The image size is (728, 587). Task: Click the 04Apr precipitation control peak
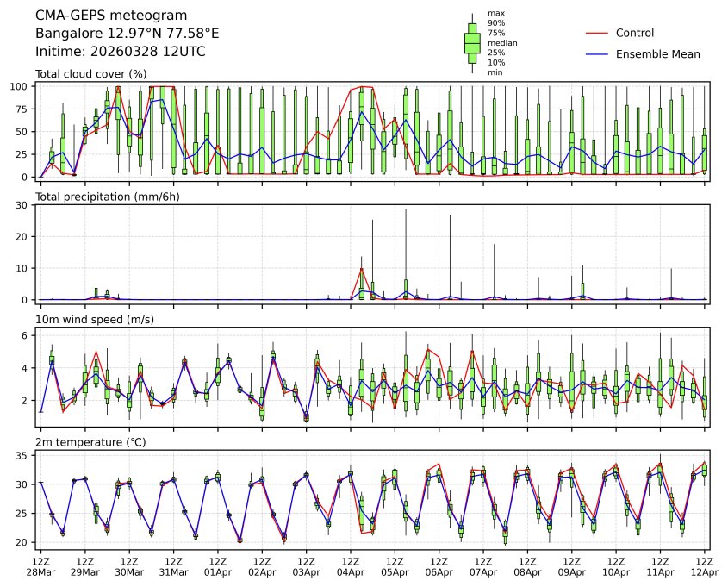click(362, 268)
